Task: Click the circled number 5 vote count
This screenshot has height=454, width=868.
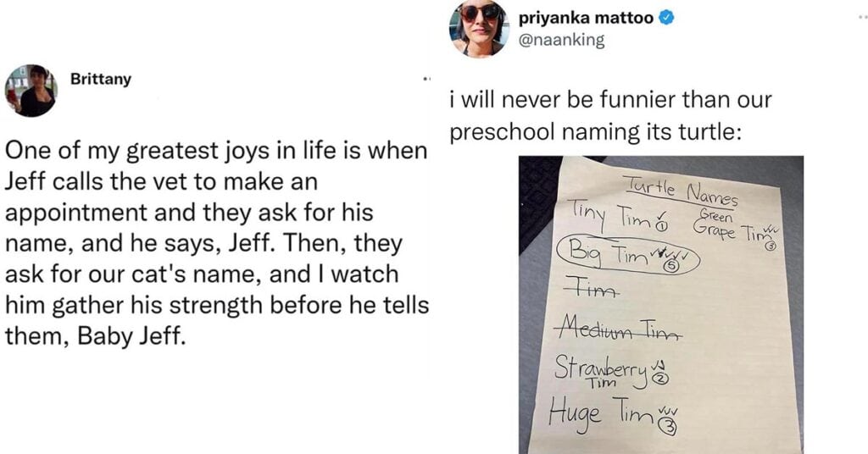Action: (671, 266)
